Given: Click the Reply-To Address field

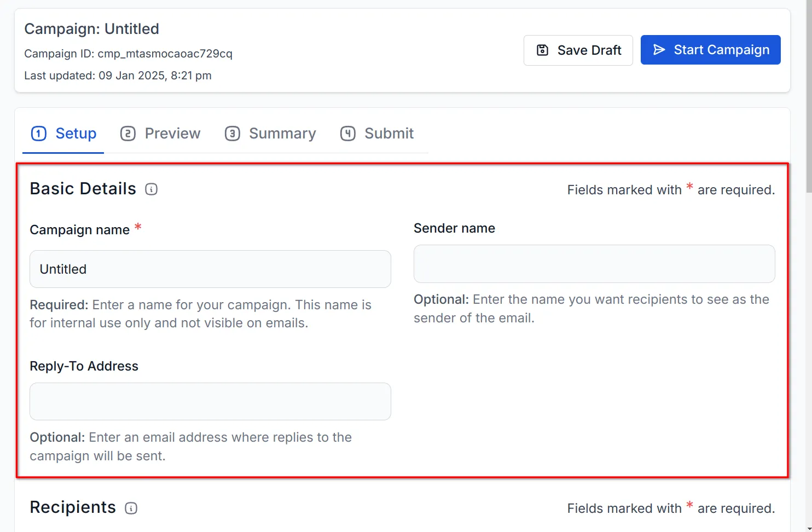Looking at the screenshot, I should [210, 401].
